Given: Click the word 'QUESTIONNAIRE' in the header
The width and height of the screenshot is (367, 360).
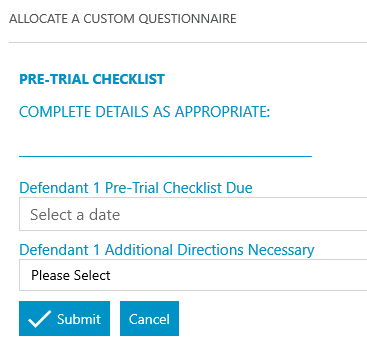Looking at the screenshot, I should 187,19.
